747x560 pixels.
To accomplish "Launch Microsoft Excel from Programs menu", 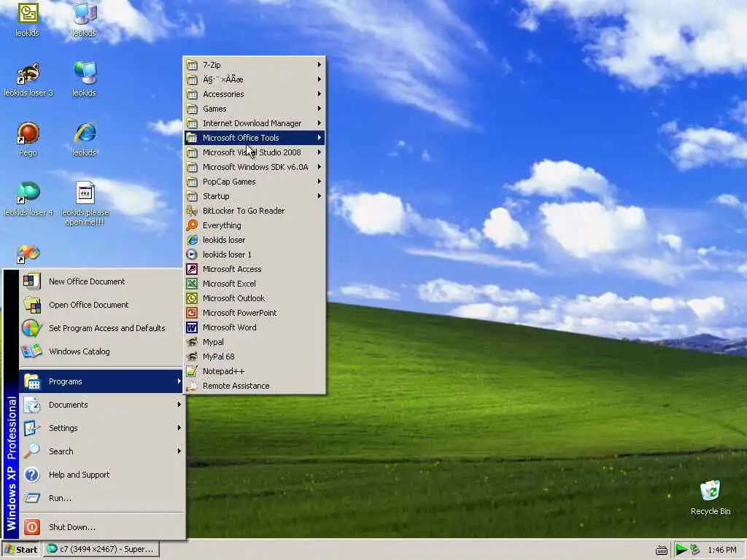I will pyautogui.click(x=255, y=284).
